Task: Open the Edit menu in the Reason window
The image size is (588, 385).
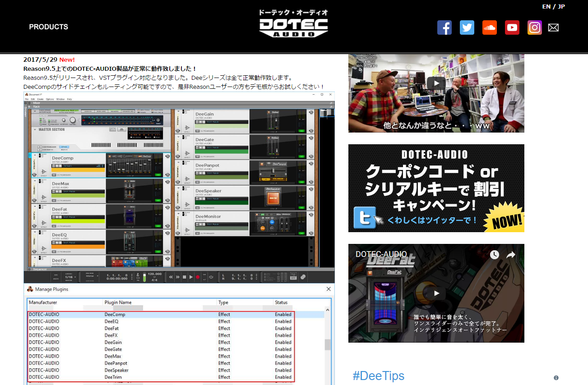Action: click(x=33, y=99)
